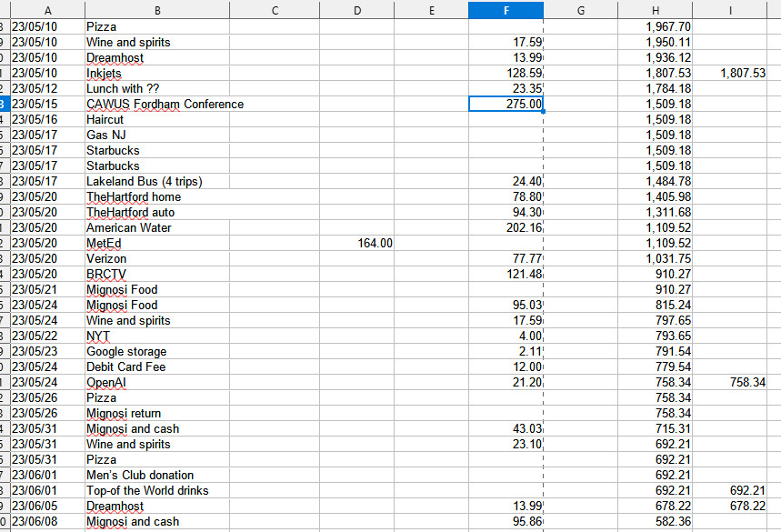Click the 164.00 value in column D
Viewport: 781px width, 532px height.
(x=356, y=243)
